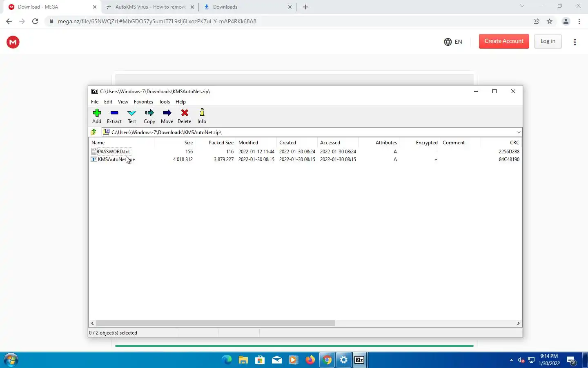This screenshot has height=368, width=588.
Task: Click the Chrome back arrow
Action: click(9, 21)
